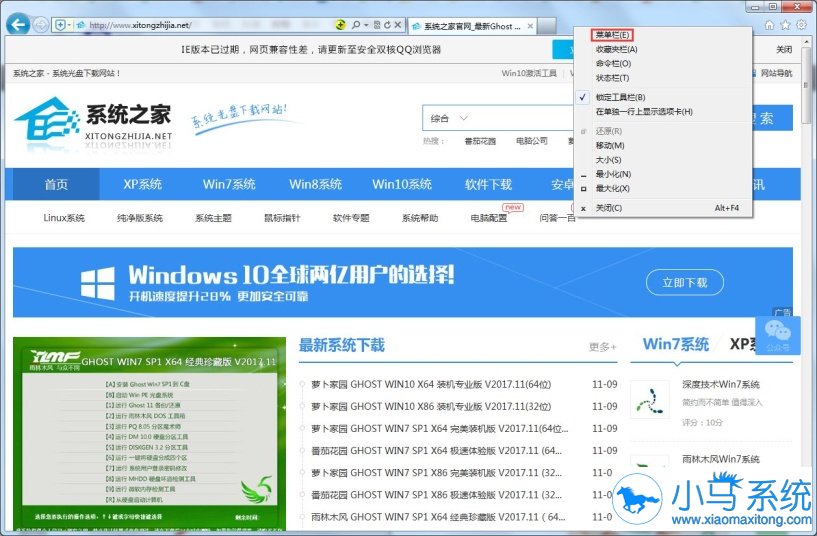This screenshot has width=817, height=536.
Task: Open the 鼠标指针 sub-nav link
Action: pos(282,218)
